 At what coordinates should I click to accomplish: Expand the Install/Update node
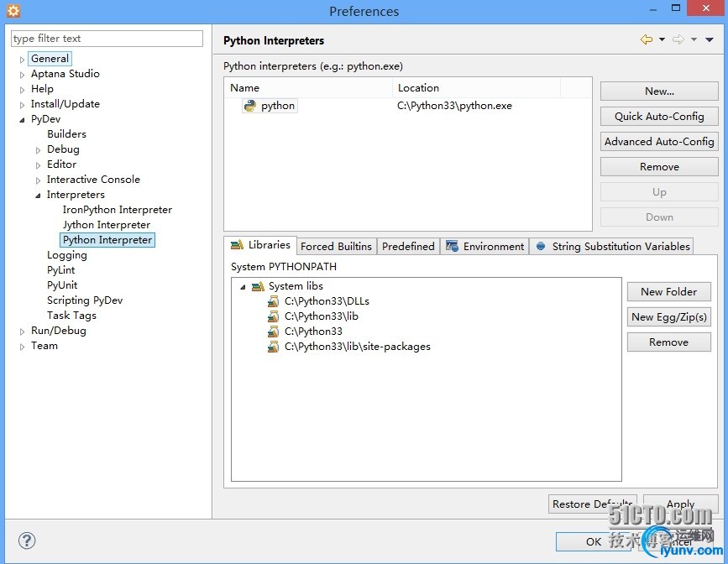[x=22, y=104]
